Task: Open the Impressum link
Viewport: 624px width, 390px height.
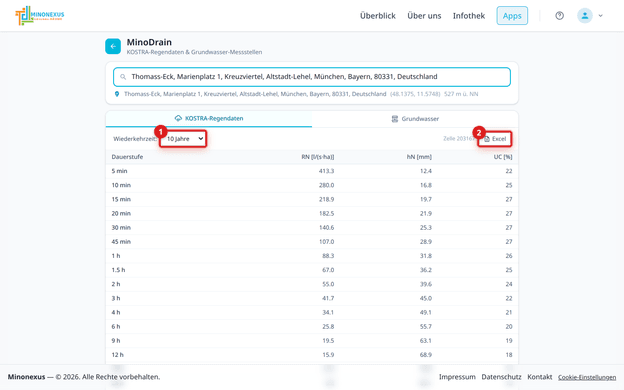Action: point(457,377)
